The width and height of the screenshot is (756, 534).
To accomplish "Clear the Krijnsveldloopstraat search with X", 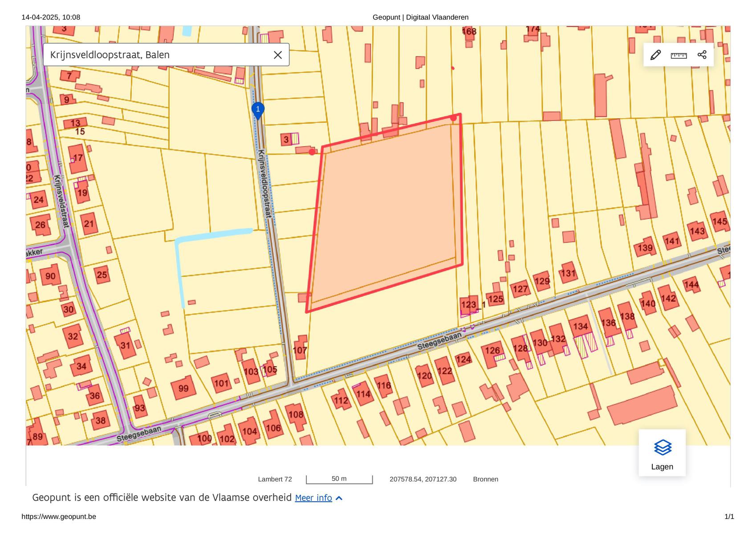I will tap(277, 55).
